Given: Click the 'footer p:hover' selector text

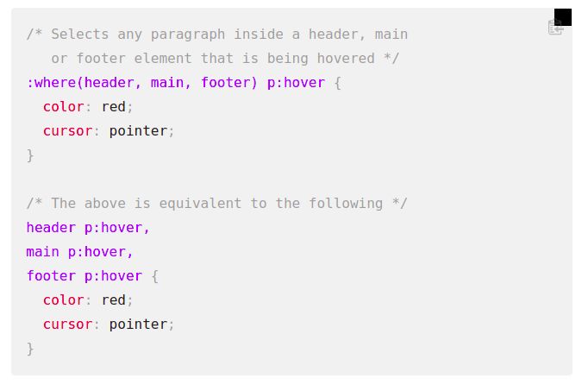Looking at the screenshot, I should [x=84, y=276].
